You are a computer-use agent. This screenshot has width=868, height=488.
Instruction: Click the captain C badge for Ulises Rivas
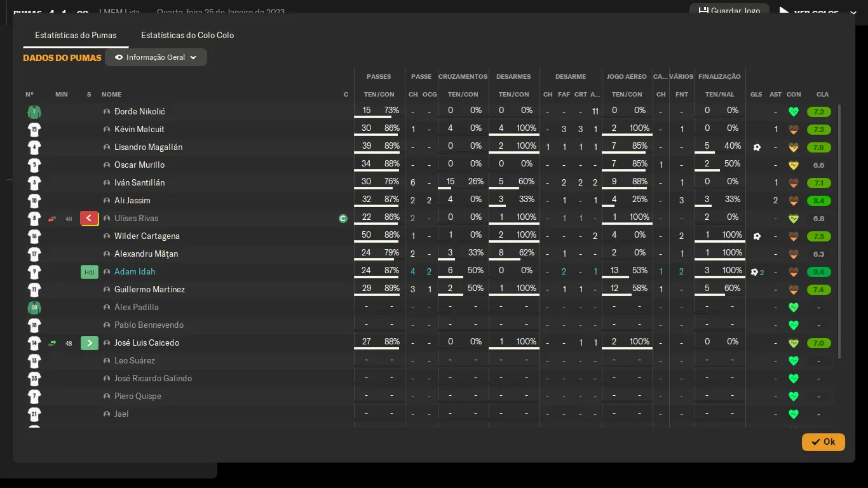click(x=343, y=219)
